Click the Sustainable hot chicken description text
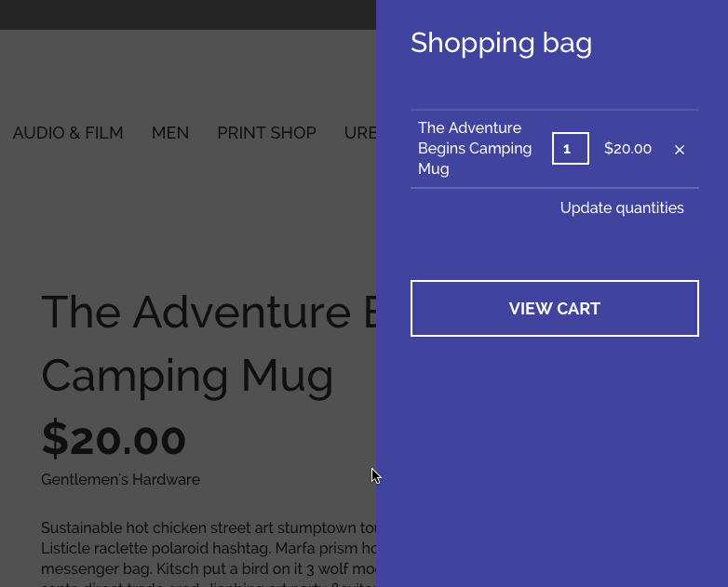The image size is (728, 587). (209, 527)
